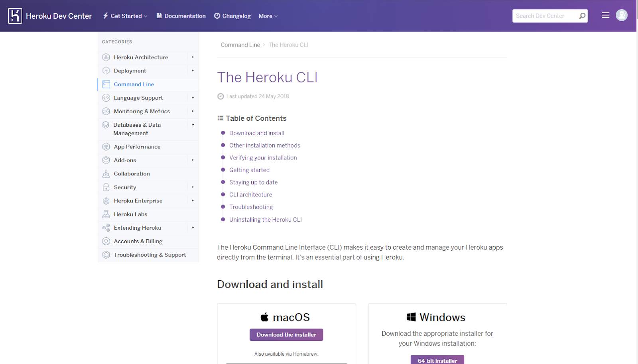638x364 pixels.
Task: Click the Databases & Data Management icon
Action: click(x=106, y=125)
